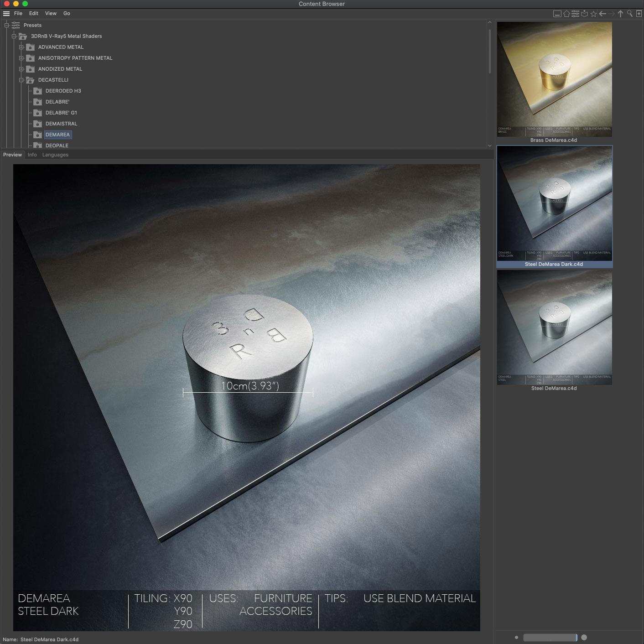
Task: Expand the ANISOTROPY PATTERN METAL folder
Action: click(21, 58)
